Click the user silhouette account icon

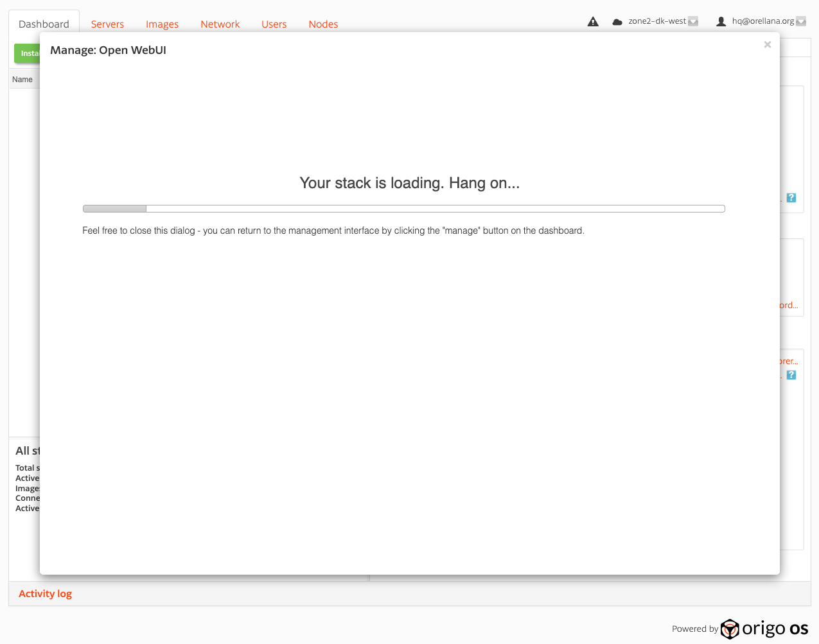click(721, 22)
